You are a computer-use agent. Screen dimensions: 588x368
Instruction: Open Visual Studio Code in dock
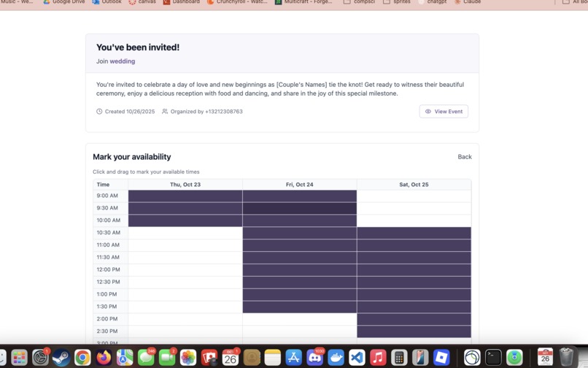pos(357,357)
